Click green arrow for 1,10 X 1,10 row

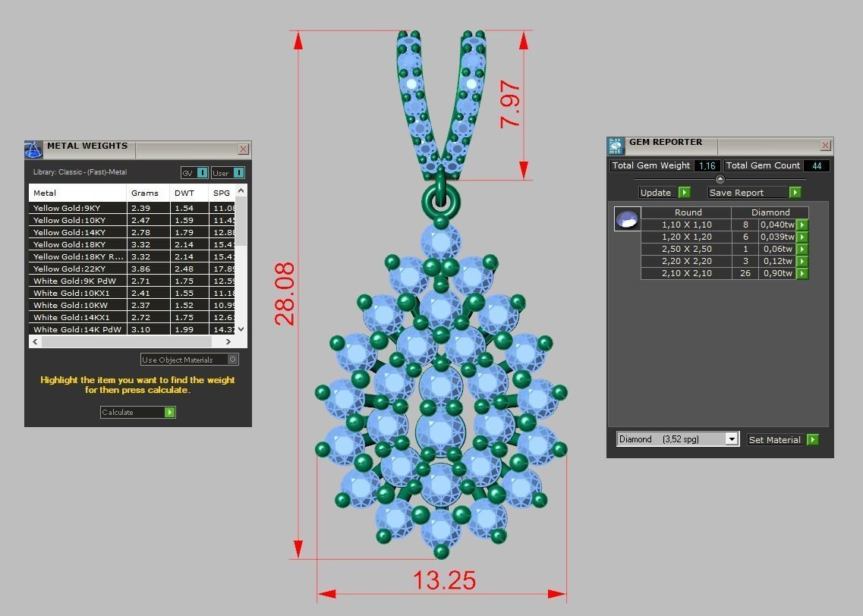coord(802,225)
